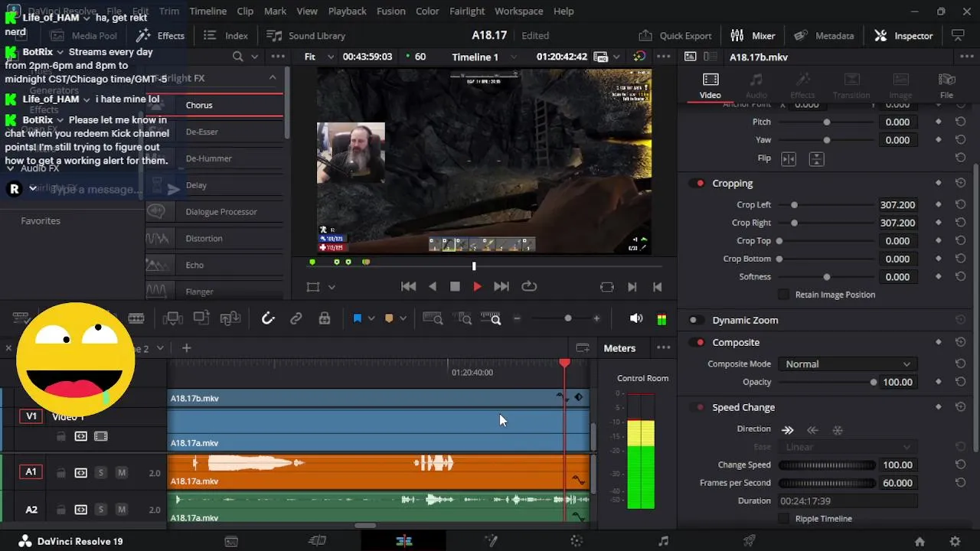980x551 pixels.
Task: Toggle the Cropping section enable switch
Action: pyautogui.click(x=699, y=184)
